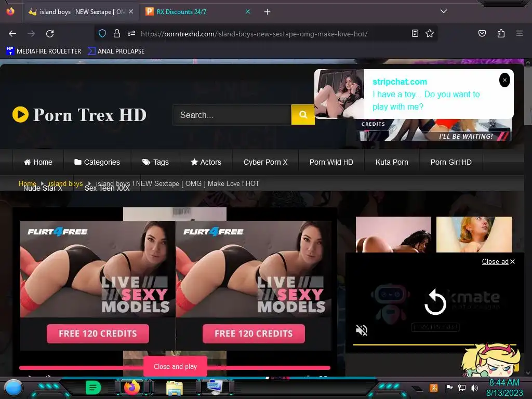Open the MEDIAFIRE ROULETTER bookmark
532x399 pixels.
tap(44, 51)
